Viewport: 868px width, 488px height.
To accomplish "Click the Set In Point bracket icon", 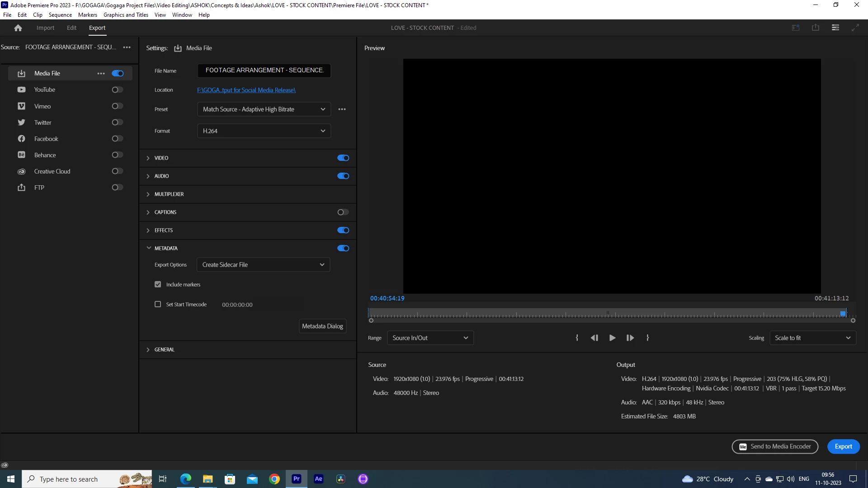I will tap(577, 338).
